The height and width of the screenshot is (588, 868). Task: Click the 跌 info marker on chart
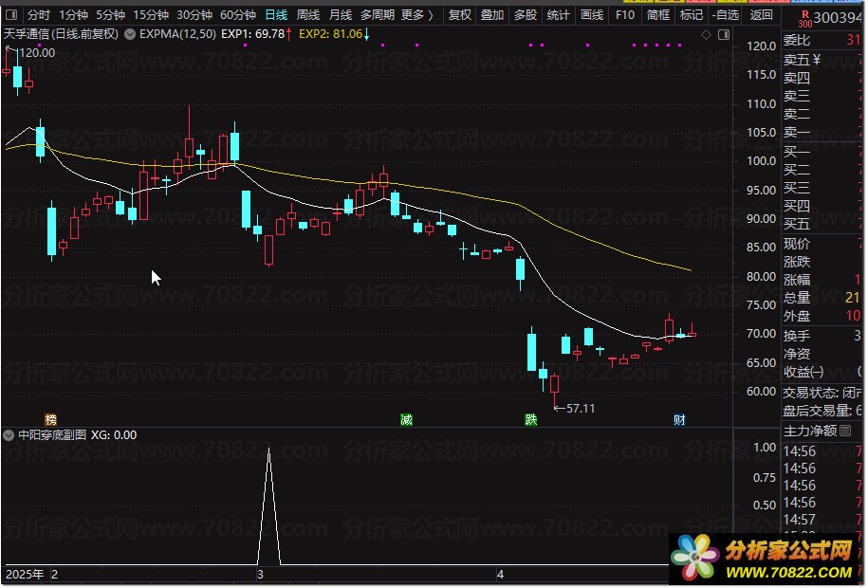tap(531, 419)
